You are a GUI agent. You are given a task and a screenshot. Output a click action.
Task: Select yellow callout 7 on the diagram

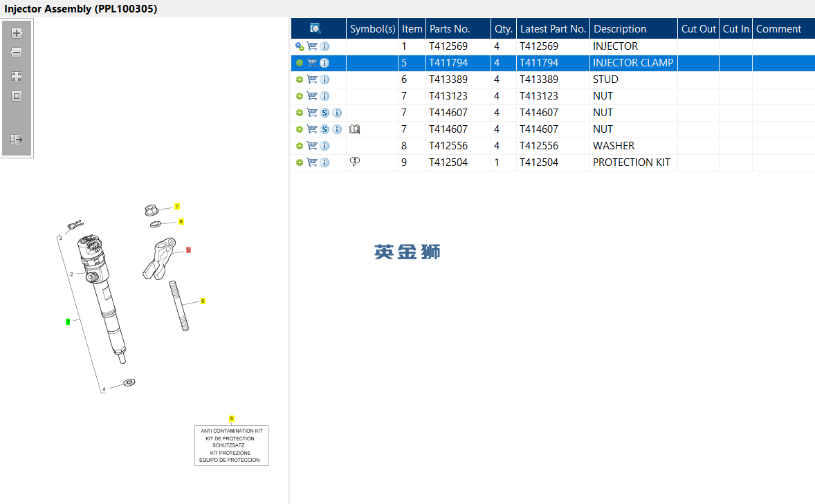[176, 207]
